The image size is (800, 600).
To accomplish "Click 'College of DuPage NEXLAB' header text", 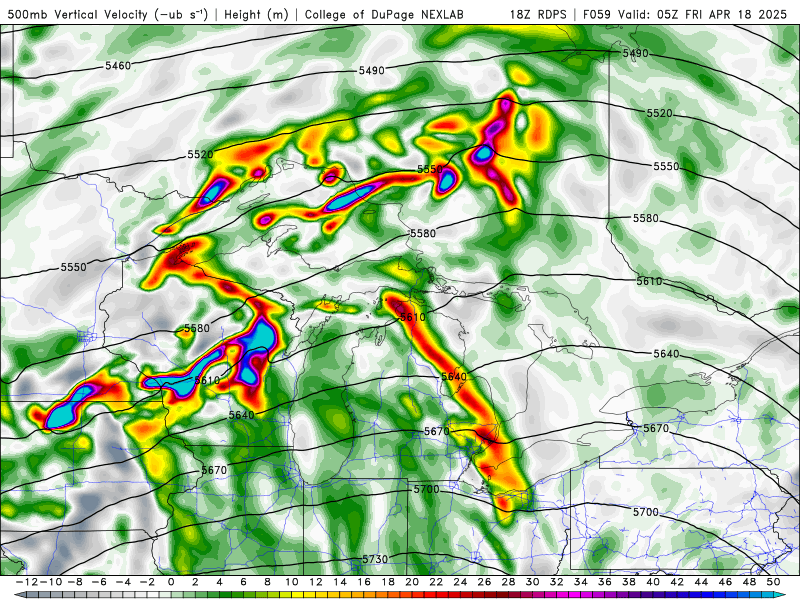I will pyautogui.click(x=384, y=14).
